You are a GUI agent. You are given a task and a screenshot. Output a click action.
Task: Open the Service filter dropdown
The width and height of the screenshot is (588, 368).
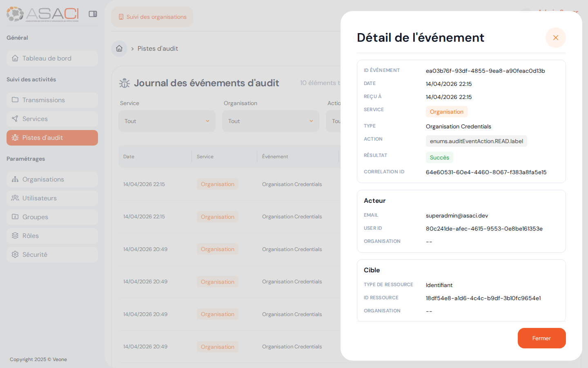pyautogui.click(x=167, y=121)
